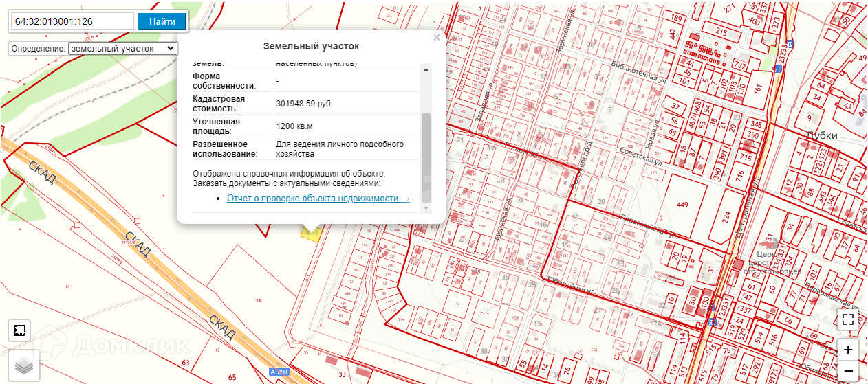This screenshot has height=384, width=868.
Task: Open Отчет о проверке объекта недвижимости link
Action: tap(318, 198)
